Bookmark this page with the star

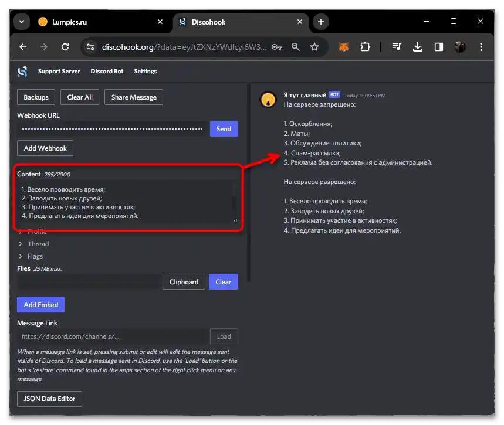click(x=314, y=47)
